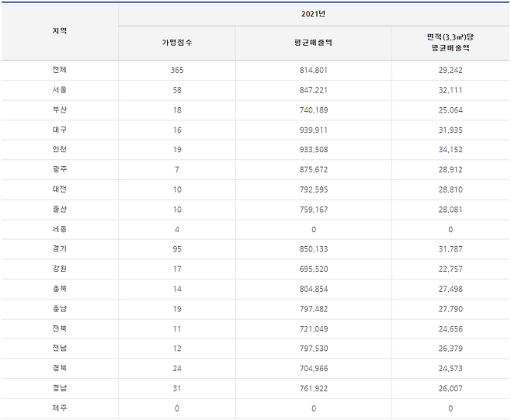Click the 인천 per-area sales value 34,152
Viewport: 511px width, 420px height.
[x=450, y=150]
